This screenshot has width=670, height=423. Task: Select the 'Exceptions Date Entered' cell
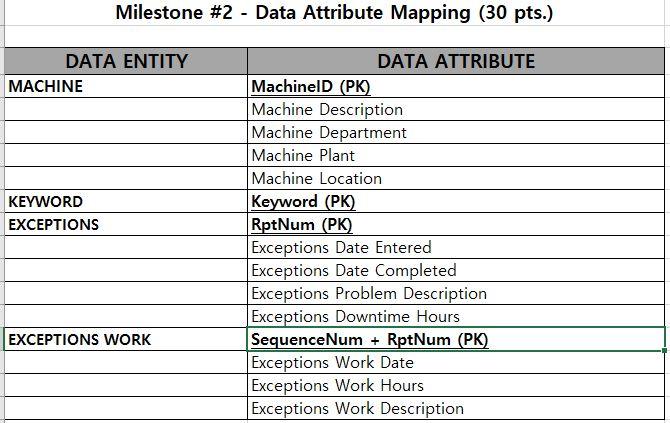456,248
